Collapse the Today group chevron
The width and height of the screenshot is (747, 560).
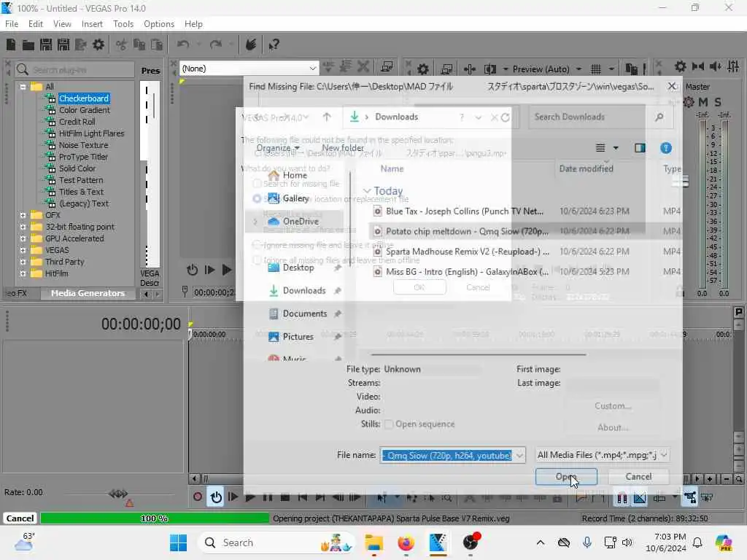[366, 191]
